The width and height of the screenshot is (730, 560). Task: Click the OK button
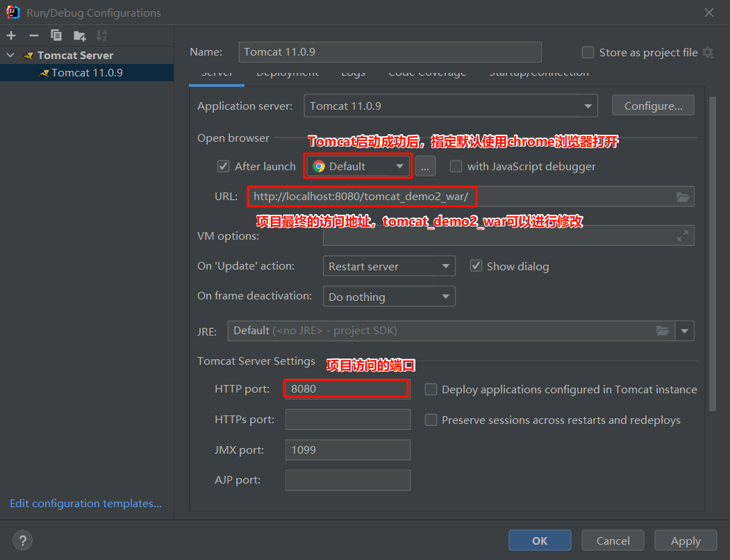(540, 541)
